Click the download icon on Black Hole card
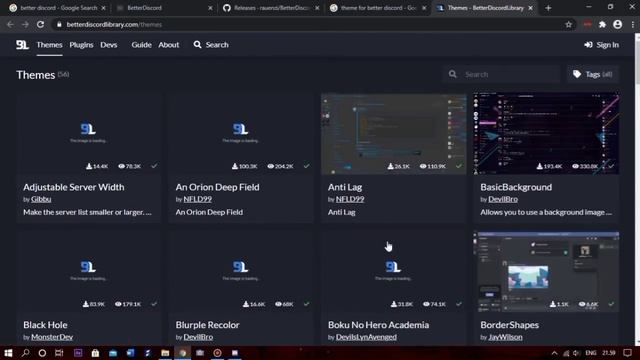The height and width of the screenshot is (360, 640). [x=86, y=304]
